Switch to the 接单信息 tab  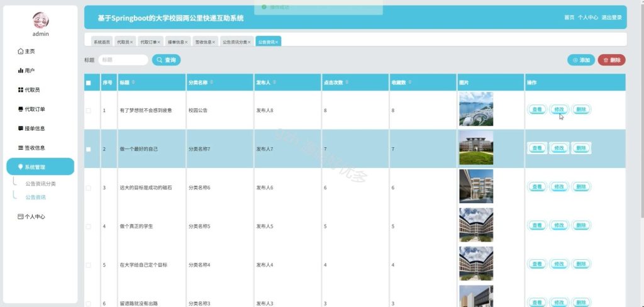coord(177,42)
